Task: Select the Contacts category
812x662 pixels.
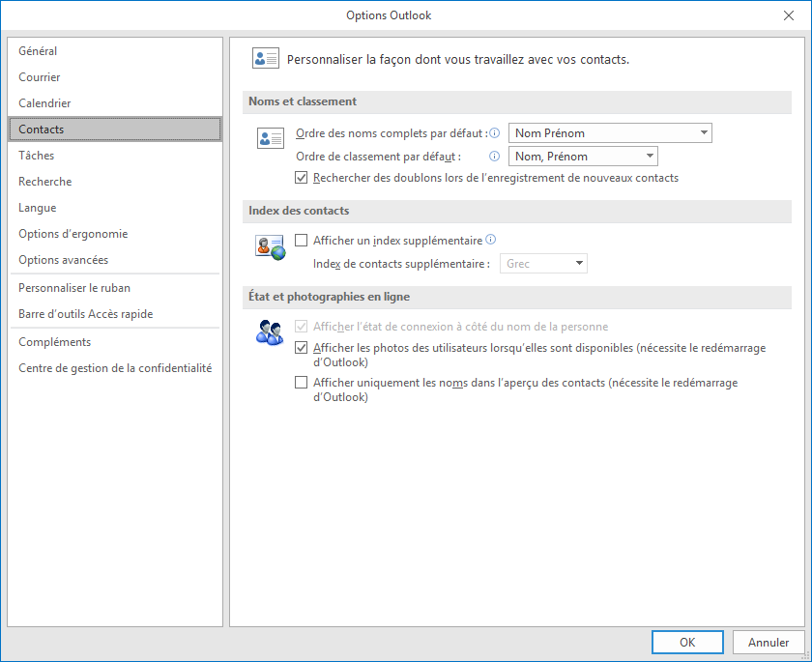Action: (x=115, y=130)
